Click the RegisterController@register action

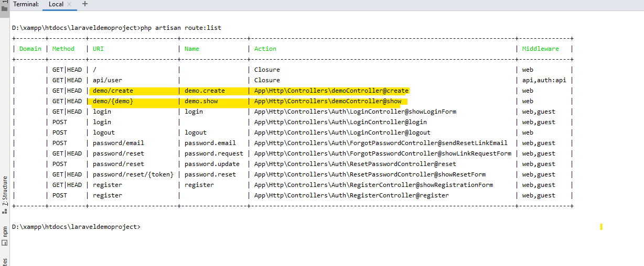(x=352, y=195)
